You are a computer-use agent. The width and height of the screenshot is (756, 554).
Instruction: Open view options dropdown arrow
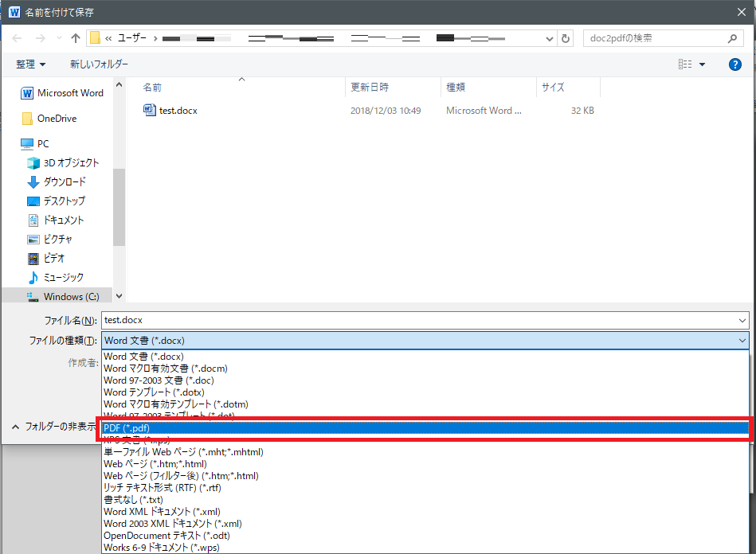(x=702, y=64)
